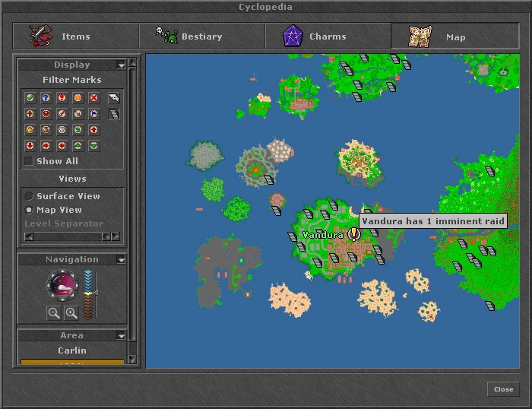Image resolution: width=532 pixels, height=409 pixels.
Task: Filter by the blue question mark
Action: coord(46,98)
